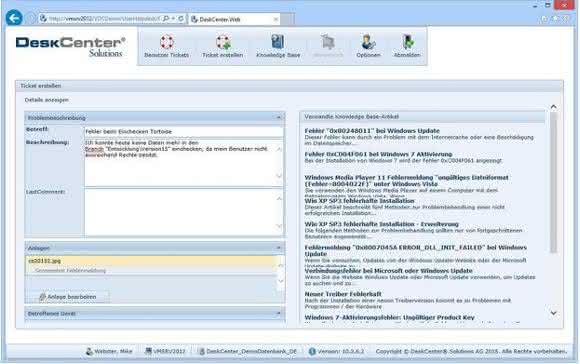Open the Windows Media Player 11 Fehlermeldung article
This screenshot has height=364, width=580.
click(406, 181)
